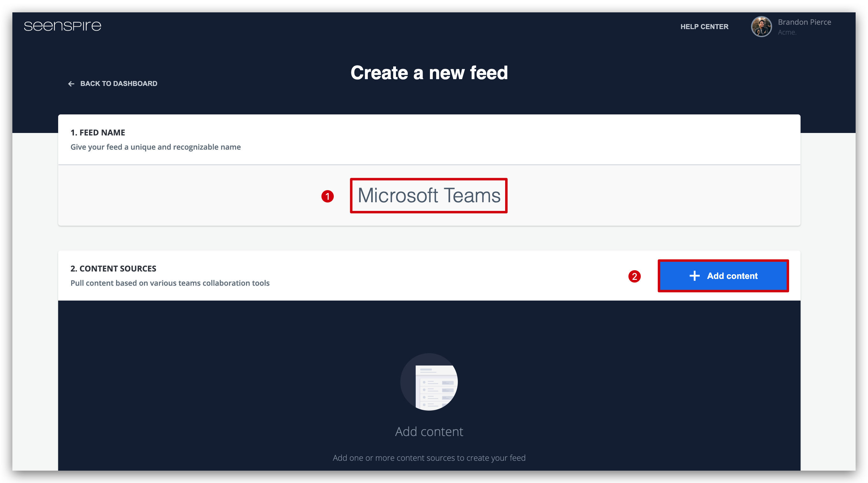
Task: Click the feed placeholder illustration icon
Action: tap(429, 382)
